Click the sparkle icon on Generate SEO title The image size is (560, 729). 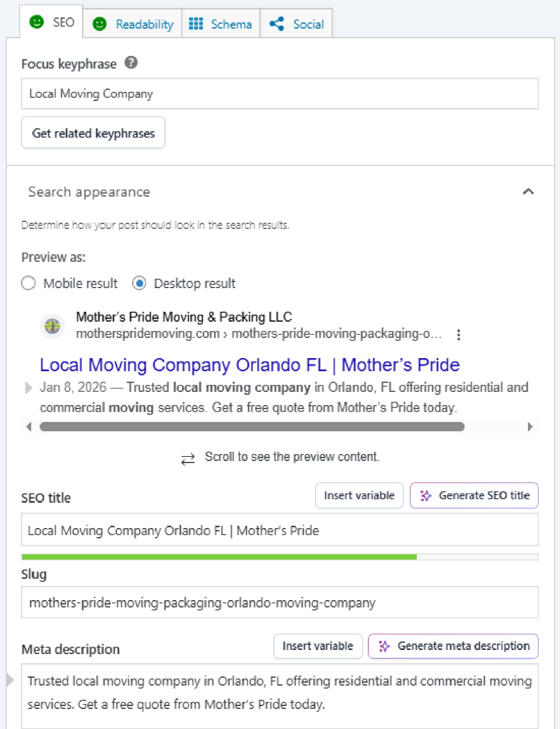point(426,496)
